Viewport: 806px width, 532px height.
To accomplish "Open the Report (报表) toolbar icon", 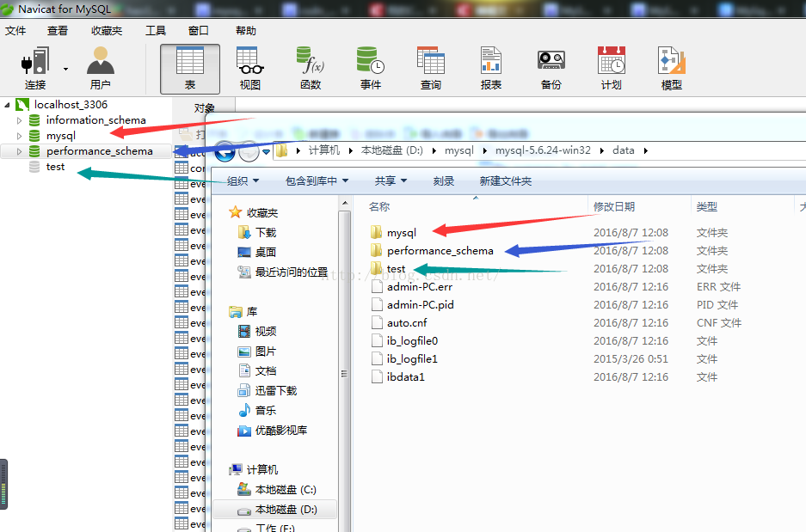I will (x=491, y=68).
